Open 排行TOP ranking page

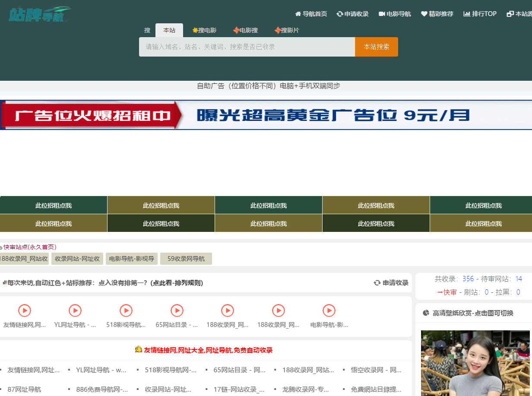coord(480,14)
